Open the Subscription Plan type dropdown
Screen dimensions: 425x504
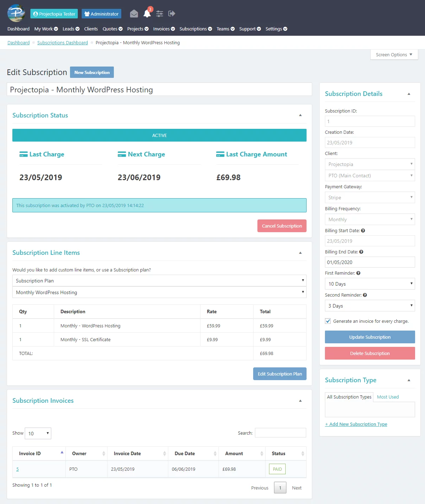click(159, 281)
